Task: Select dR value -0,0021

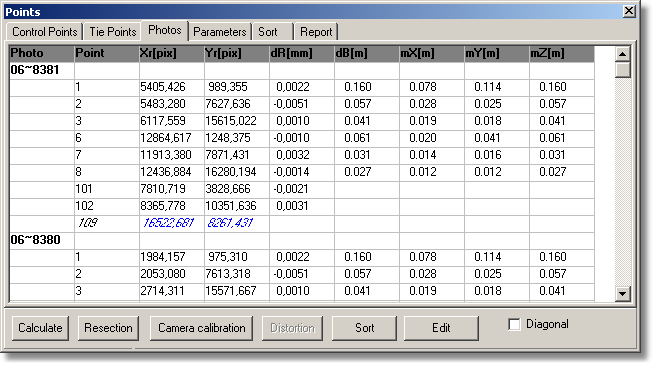Action: click(x=291, y=189)
